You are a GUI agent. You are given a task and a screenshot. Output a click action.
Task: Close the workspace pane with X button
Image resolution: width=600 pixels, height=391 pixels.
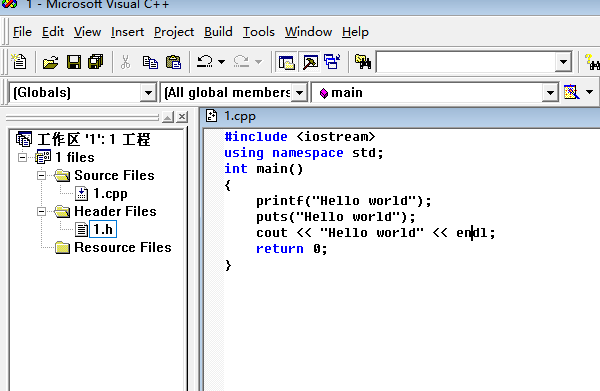[182, 117]
